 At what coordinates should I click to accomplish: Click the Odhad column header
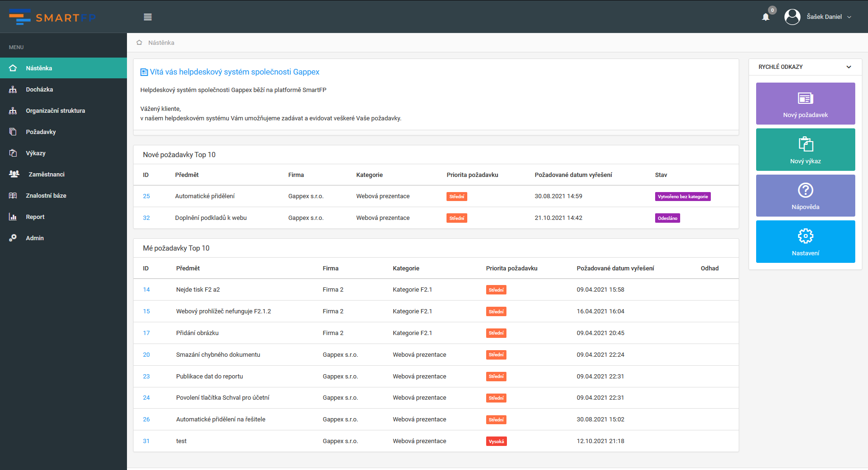click(x=709, y=269)
